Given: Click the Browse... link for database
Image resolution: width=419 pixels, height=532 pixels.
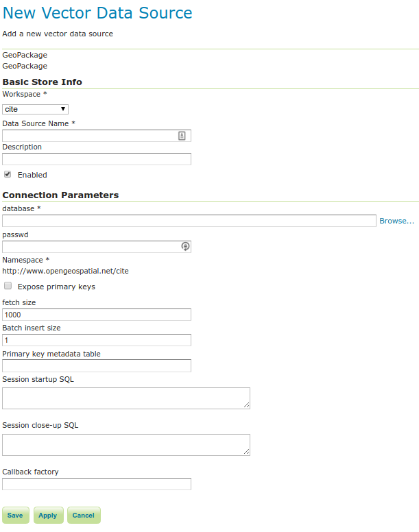Looking at the screenshot, I should [396, 221].
